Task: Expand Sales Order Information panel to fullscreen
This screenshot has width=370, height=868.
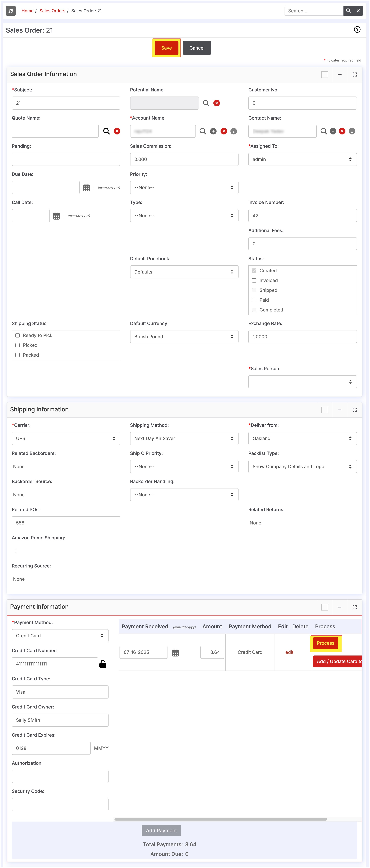Action: (355, 74)
